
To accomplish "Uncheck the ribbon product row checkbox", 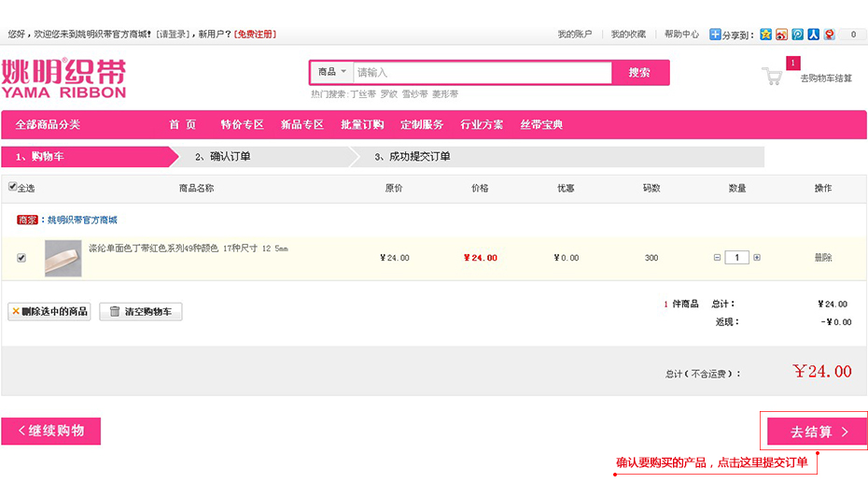I will 21,258.
